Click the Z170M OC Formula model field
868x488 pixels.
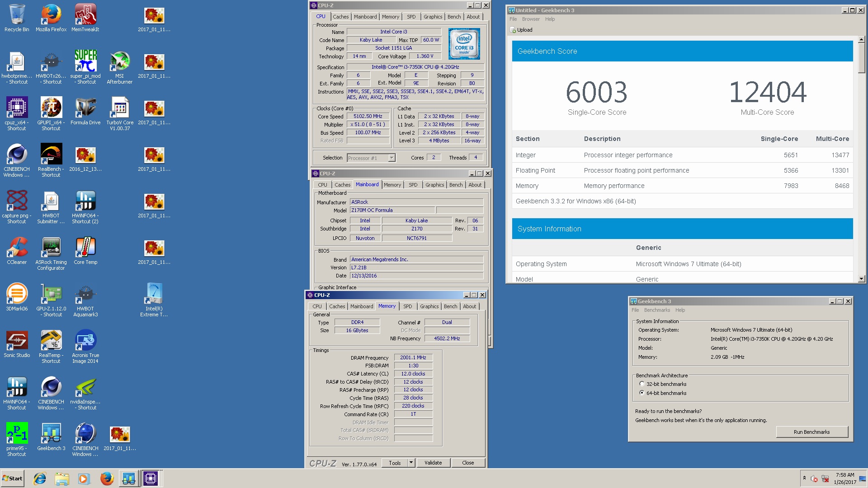tap(392, 210)
